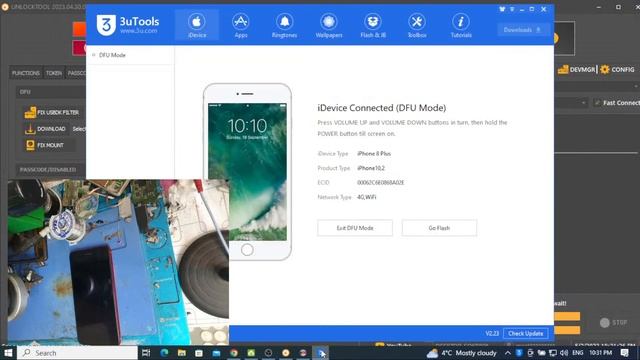Select DFU Mode in the sidebar
The width and height of the screenshot is (640, 360).
pyautogui.click(x=112, y=55)
